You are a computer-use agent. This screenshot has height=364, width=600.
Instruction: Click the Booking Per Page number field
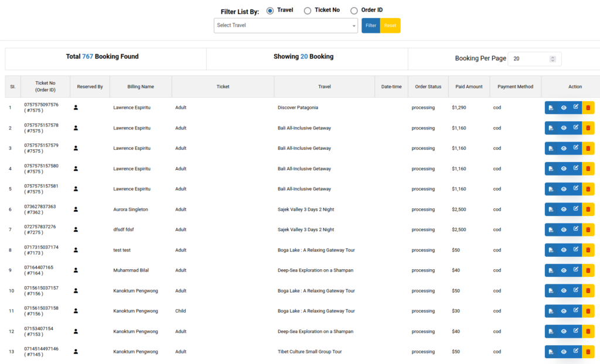(x=534, y=59)
